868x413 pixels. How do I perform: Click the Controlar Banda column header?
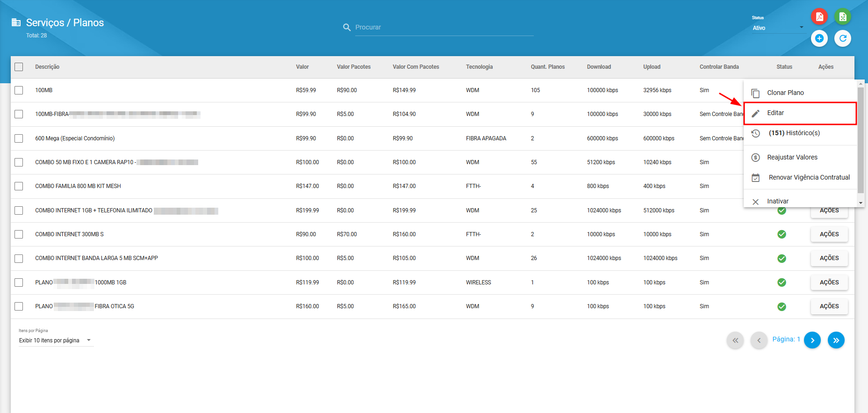point(719,67)
